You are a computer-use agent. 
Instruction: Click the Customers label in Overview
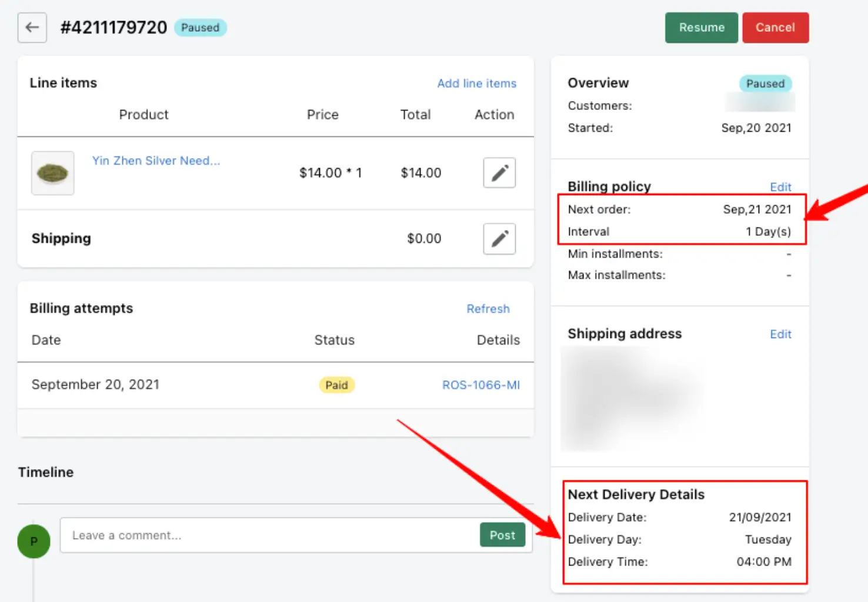[x=600, y=106]
